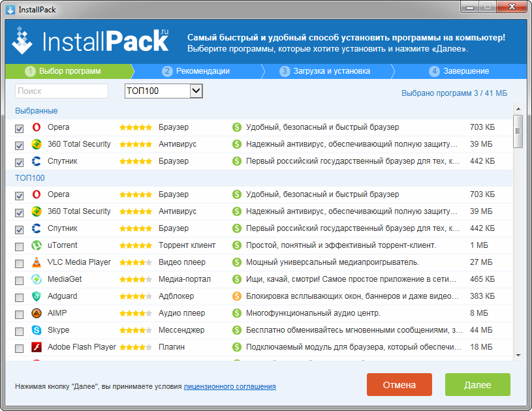Click the Медиа-портал category text
532x411 pixels.
coord(185,279)
